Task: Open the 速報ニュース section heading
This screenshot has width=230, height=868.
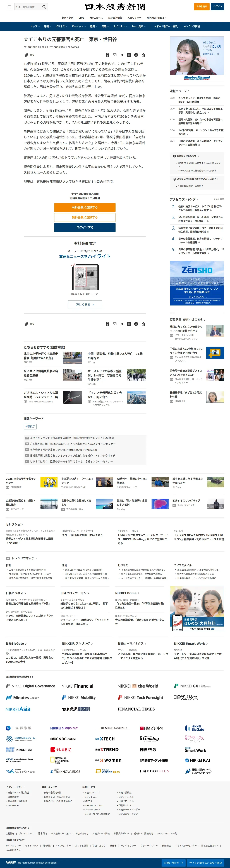Action: pos(180,91)
